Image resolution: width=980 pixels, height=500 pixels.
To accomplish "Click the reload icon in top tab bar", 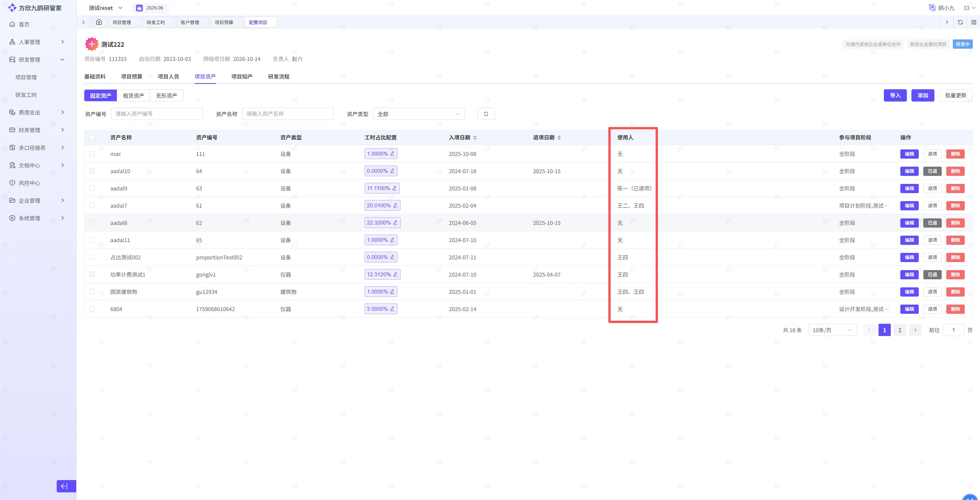I will 960,22.
